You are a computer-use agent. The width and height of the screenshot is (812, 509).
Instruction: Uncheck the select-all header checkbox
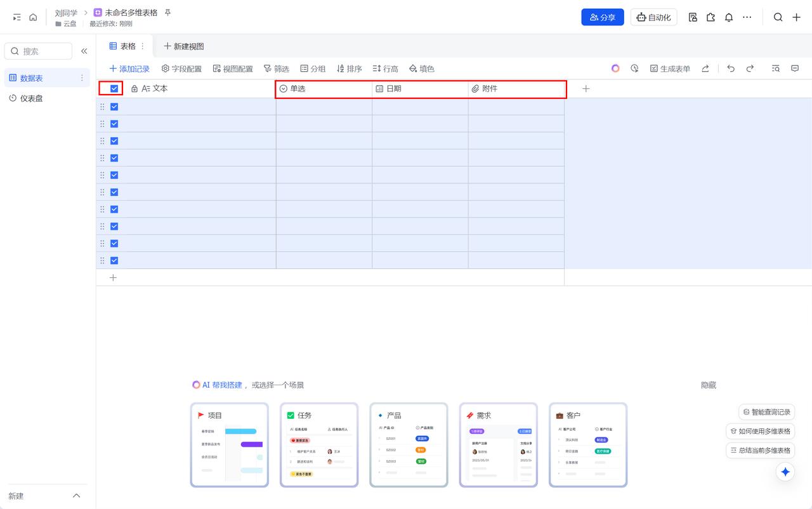[x=114, y=89]
